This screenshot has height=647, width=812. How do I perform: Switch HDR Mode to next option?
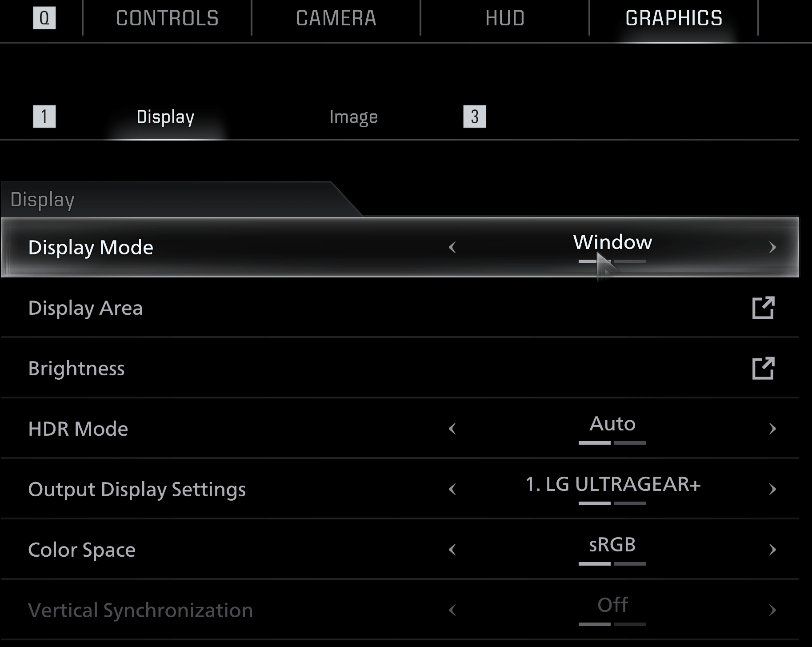772,429
